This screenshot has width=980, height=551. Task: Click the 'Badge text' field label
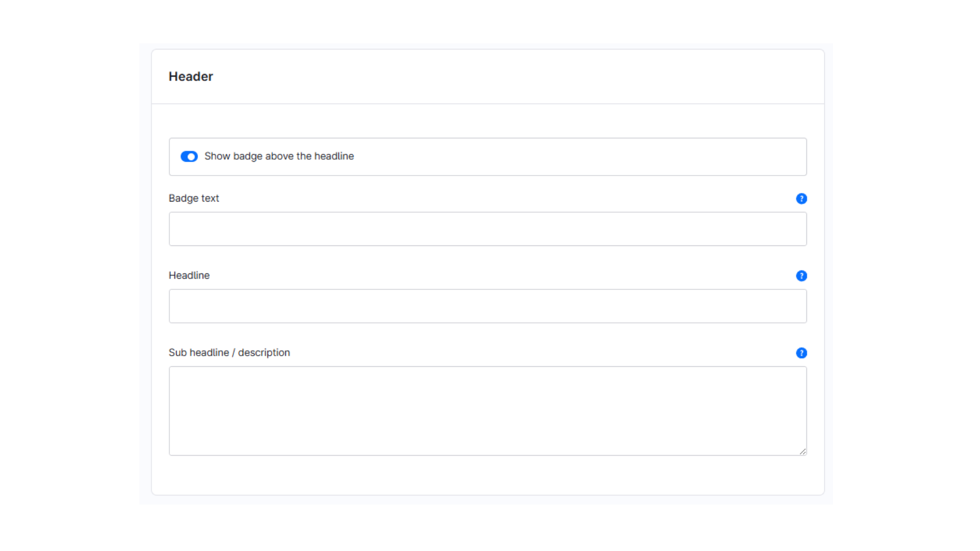[x=194, y=198]
